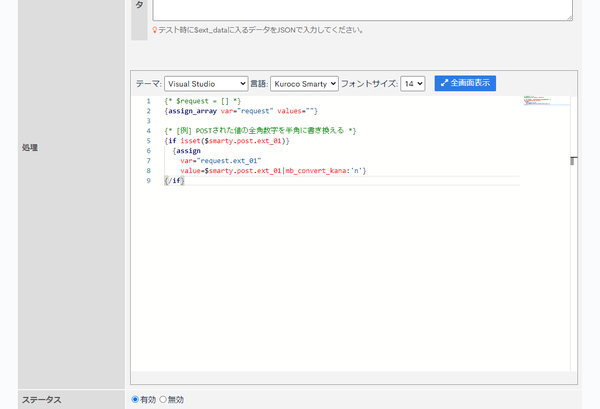This screenshot has height=409, width=600.
Task: Click the test data JSON textarea
Action: 362,10
